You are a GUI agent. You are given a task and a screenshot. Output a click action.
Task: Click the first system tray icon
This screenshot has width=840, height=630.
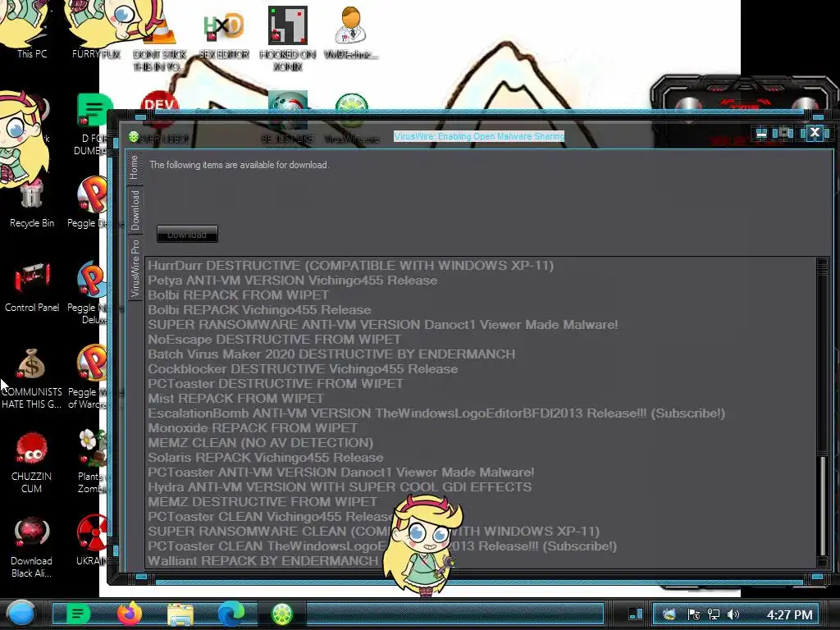(x=669, y=614)
